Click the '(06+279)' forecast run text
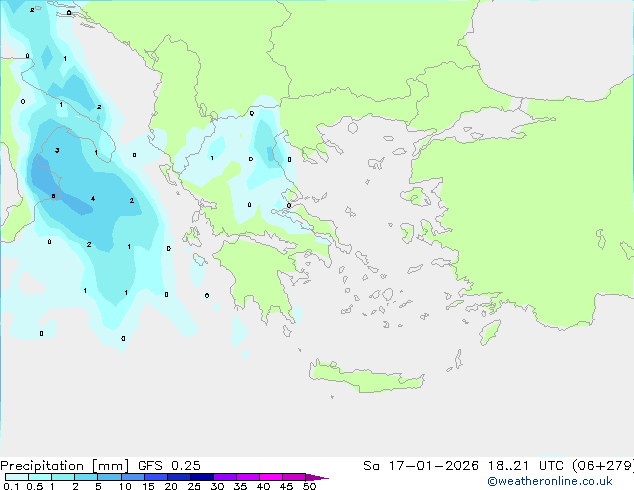634x490 pixels. [602, 466]
